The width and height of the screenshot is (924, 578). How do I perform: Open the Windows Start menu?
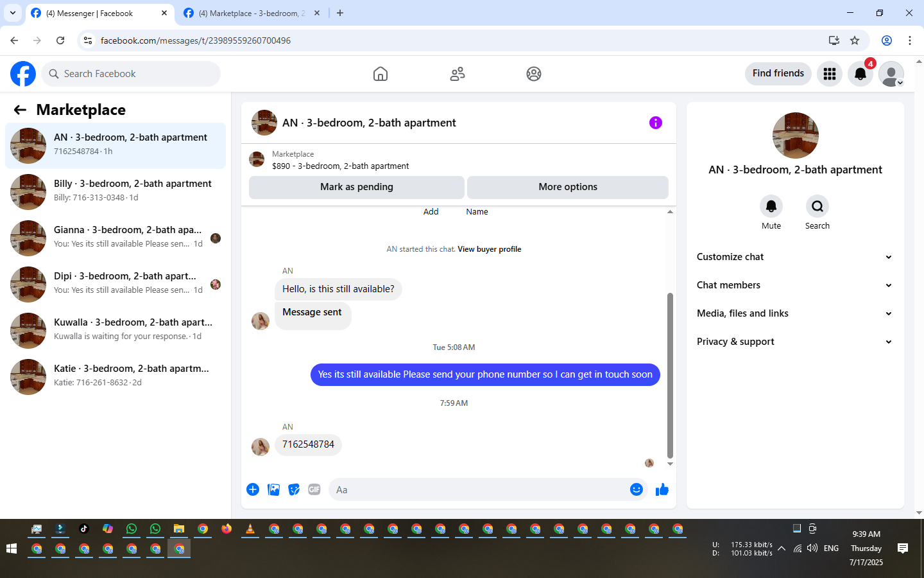(11, 548)
